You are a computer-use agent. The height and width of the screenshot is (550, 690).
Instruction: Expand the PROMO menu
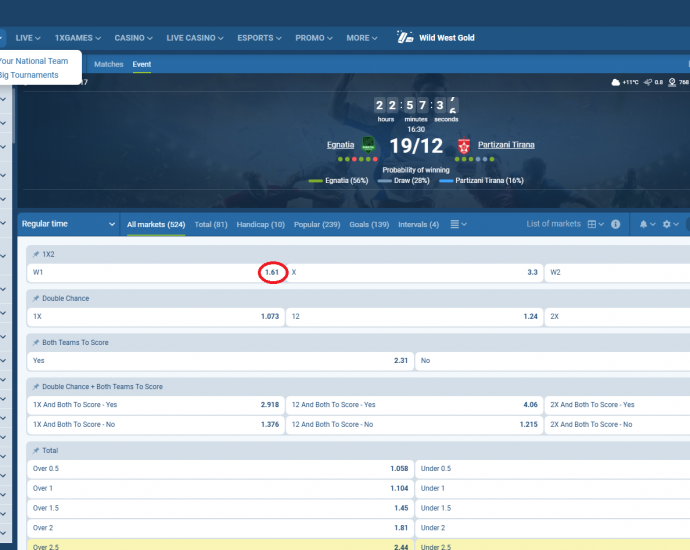[314, 38]
